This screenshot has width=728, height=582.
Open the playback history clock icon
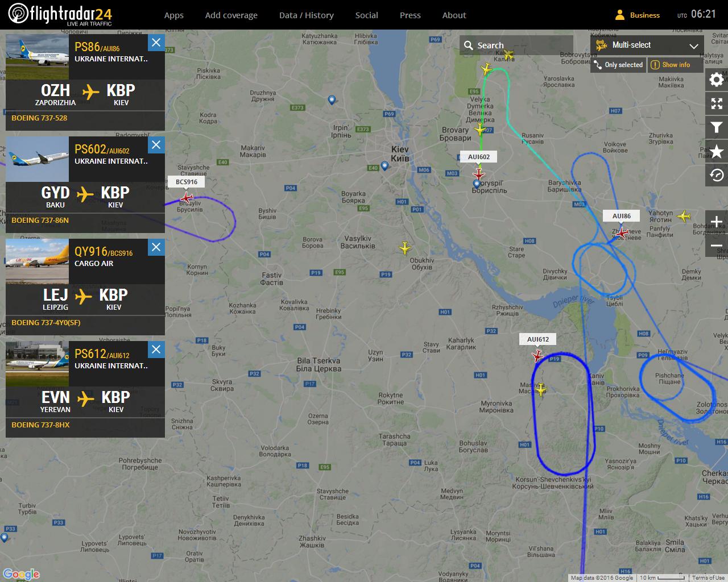[x=717, y=175]
